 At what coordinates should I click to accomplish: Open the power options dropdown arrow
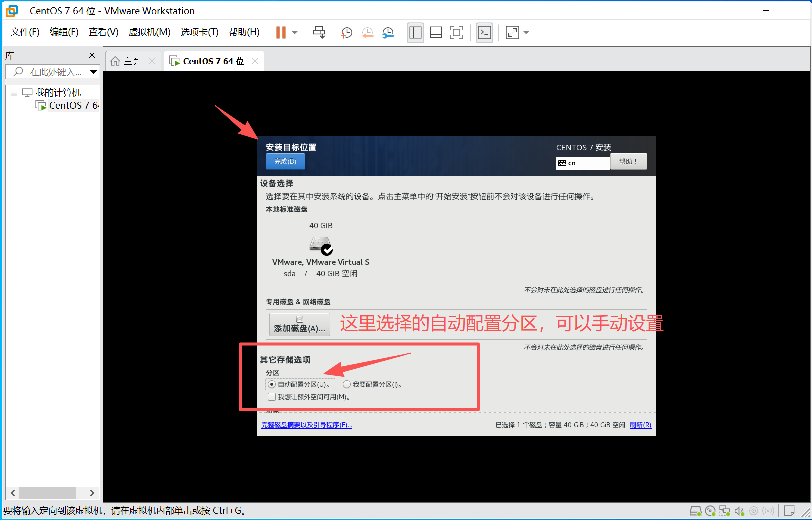pyautogui.click(x=295, y=33)
